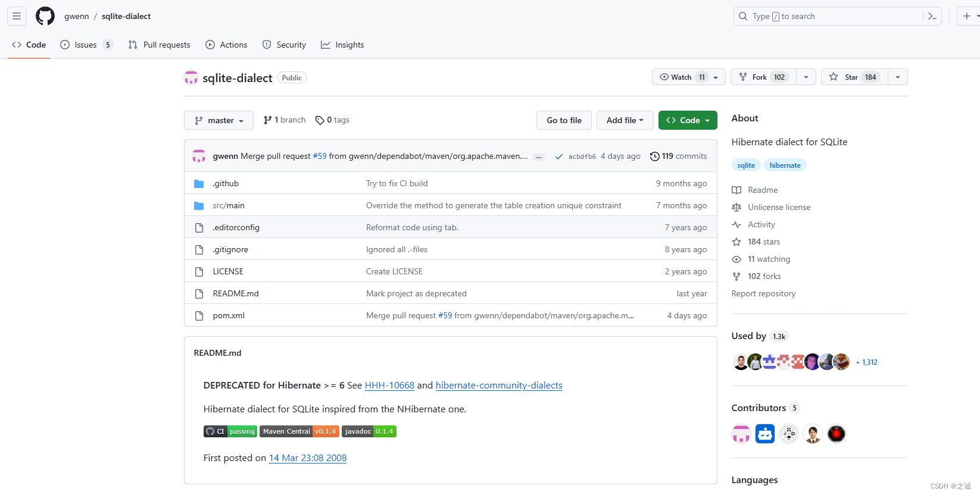Switch to the Code tab
This screenshot has width=980, height=495.
pos(29,45)
